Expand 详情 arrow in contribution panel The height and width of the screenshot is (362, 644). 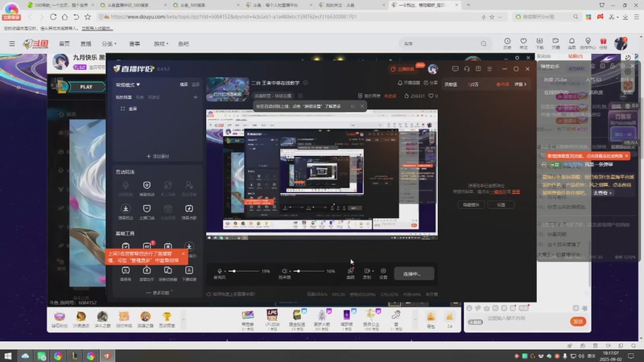click(520, 84)
